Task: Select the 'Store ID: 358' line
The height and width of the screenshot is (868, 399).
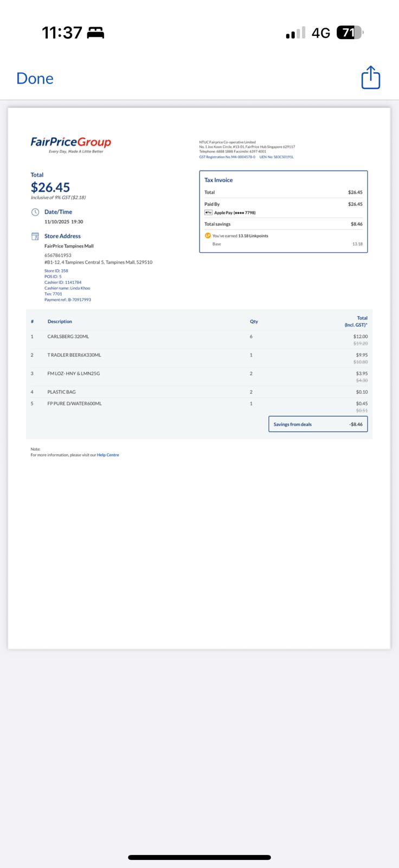Action: (x=56, y=271)
